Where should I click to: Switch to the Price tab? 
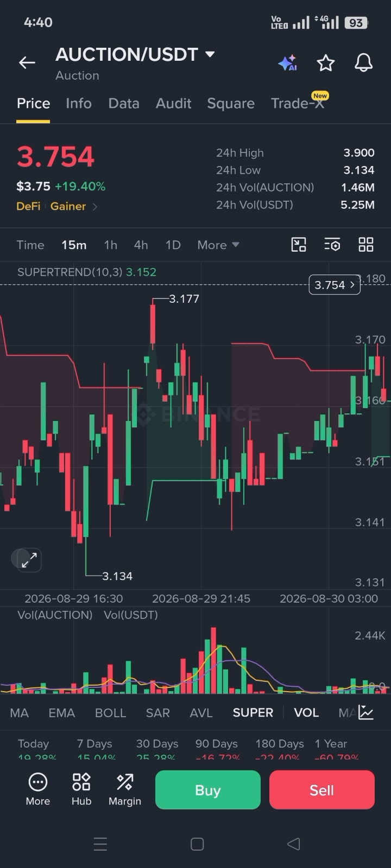(x=33, y=103)
